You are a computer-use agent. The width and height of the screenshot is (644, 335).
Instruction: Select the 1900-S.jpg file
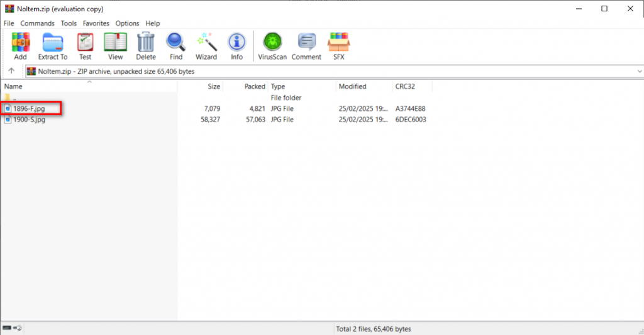[29, 120]
